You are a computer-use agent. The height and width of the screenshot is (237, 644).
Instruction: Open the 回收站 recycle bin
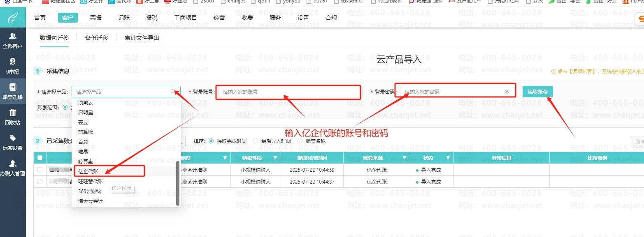click(x=13, y=117)
